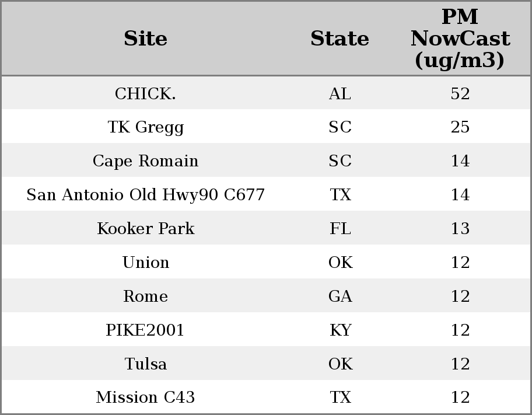Click the State column header
The image size is (532, 415).
point(339,39)
